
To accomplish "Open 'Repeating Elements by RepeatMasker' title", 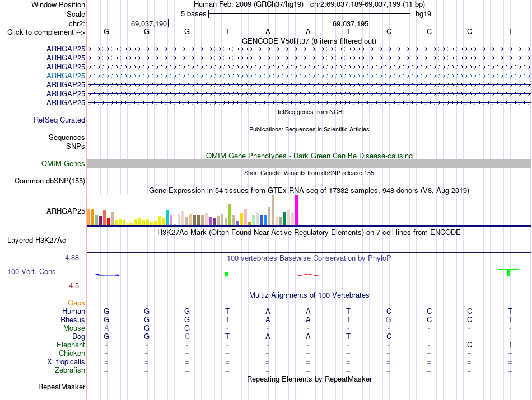I will [309, 379].
